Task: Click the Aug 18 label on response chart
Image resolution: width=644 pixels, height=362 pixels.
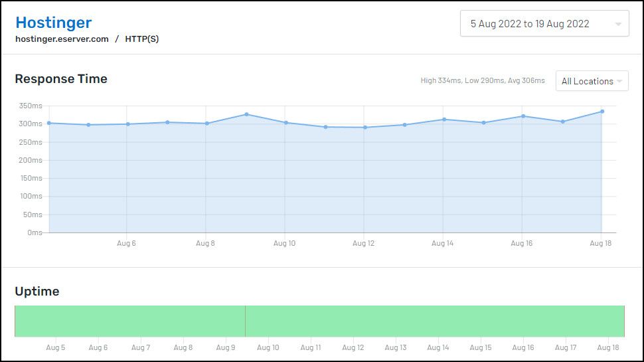Action: [x=600, y=243]
